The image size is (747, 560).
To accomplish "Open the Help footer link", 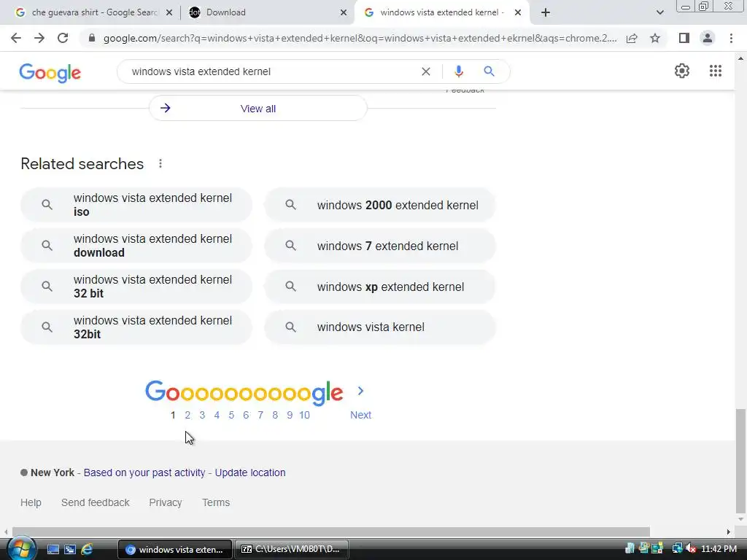I will (x=31, y=502).
